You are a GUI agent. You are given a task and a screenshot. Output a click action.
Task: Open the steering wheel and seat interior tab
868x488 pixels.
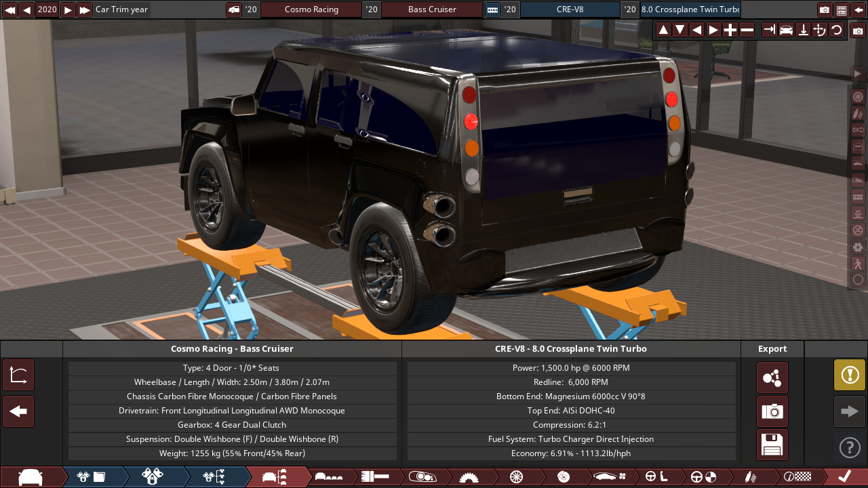(x=655, y=477)
